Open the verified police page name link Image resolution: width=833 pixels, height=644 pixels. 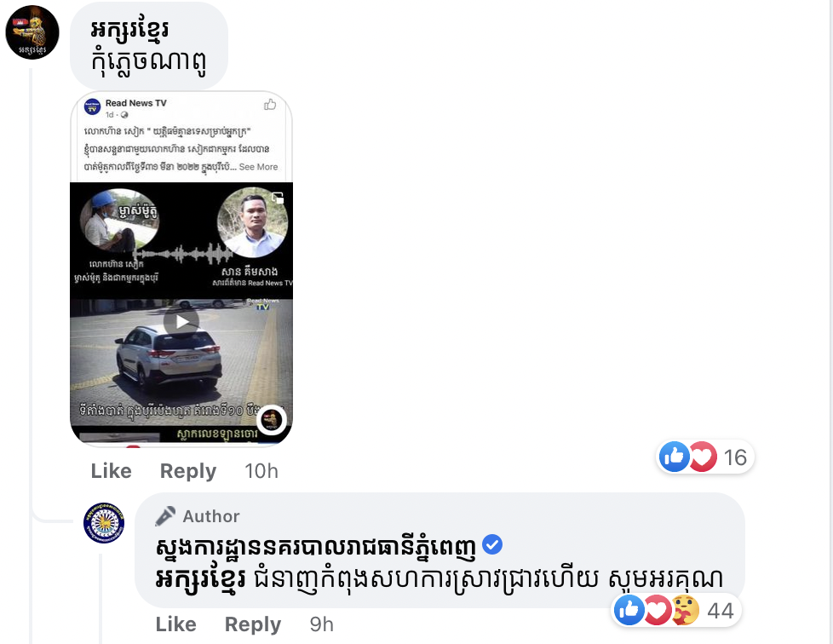click(316, 547)
